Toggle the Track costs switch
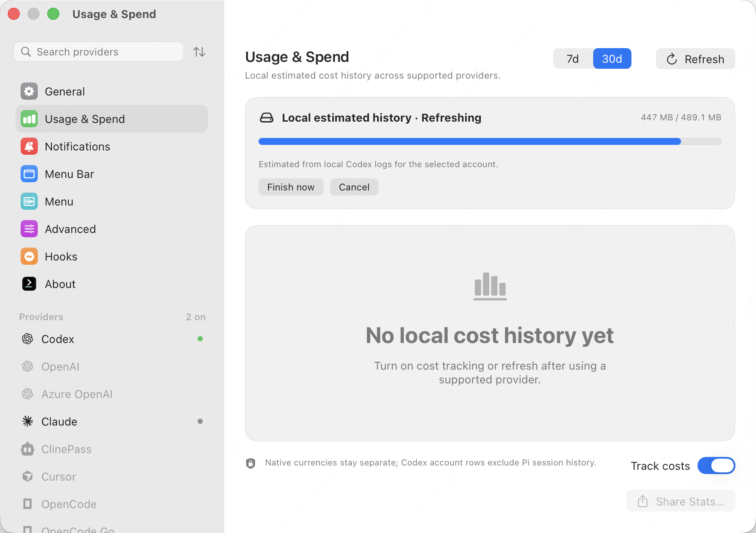The image size is (756, 533). click(716, 466)
